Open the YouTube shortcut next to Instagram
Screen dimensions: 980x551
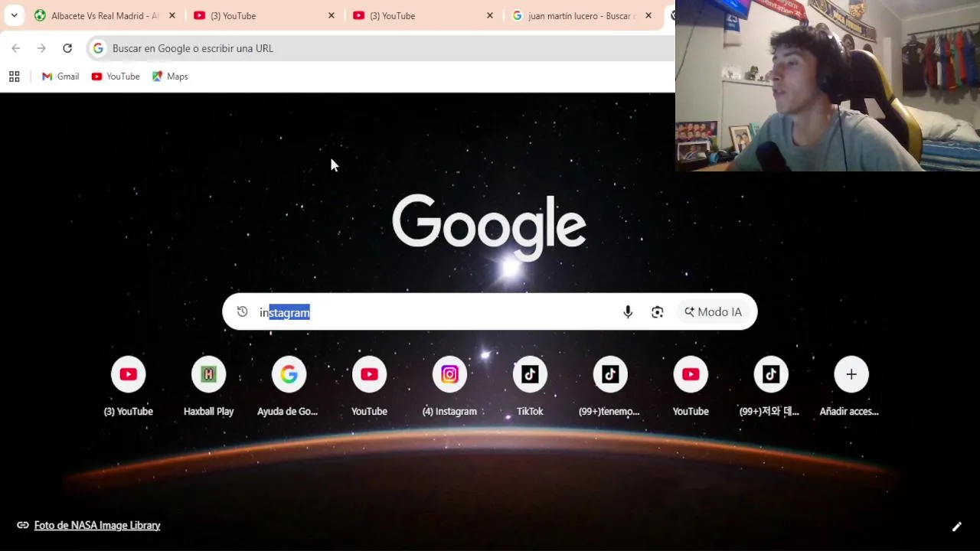pyautogui.click(x=369, y=387)
